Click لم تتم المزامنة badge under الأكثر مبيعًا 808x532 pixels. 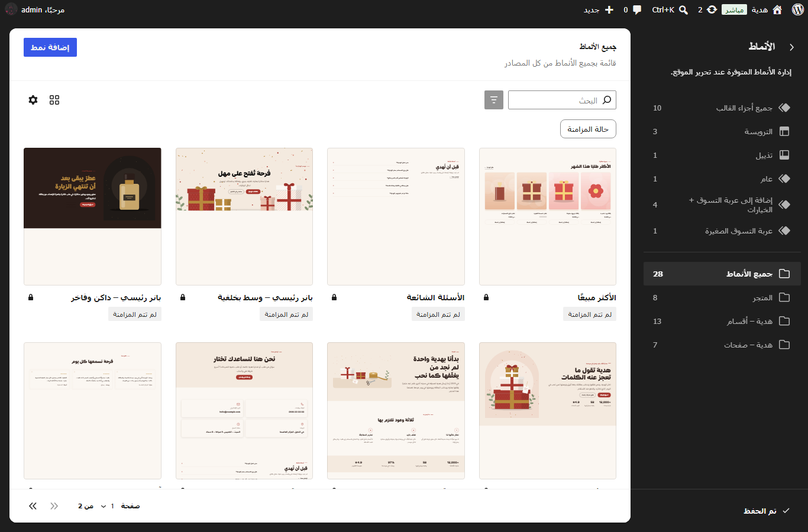[x=590, y=314]
